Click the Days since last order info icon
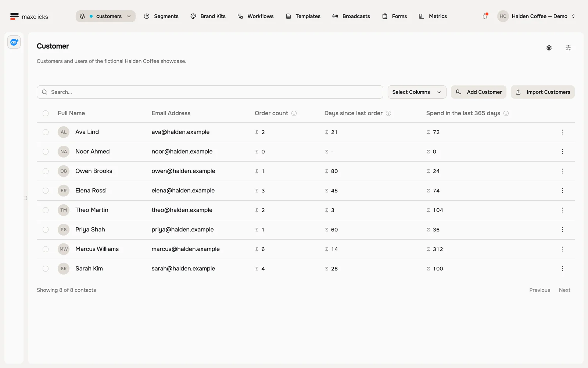Image resolution: width=588 pixels, height=368 pixels. 388,113
